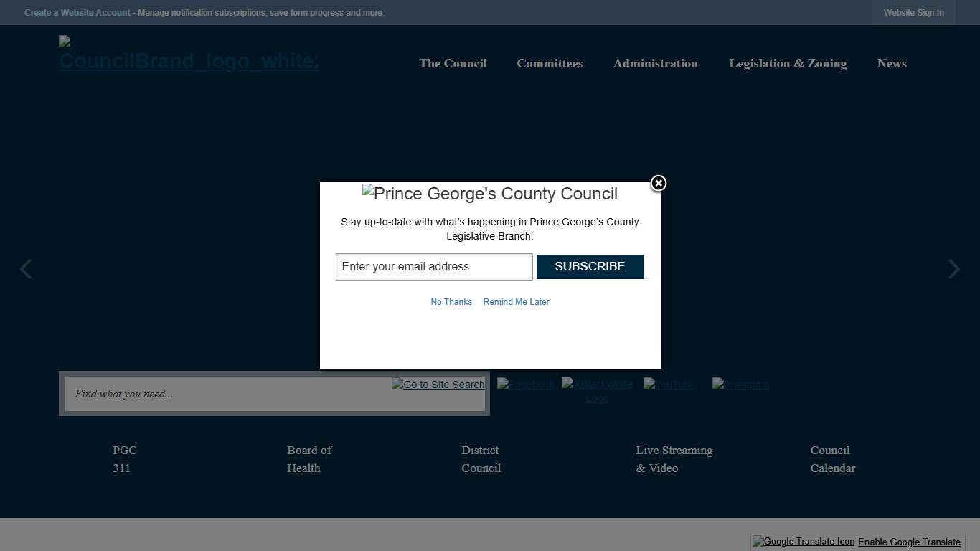Click the CouncilBrand white logo

click(188, 54)
